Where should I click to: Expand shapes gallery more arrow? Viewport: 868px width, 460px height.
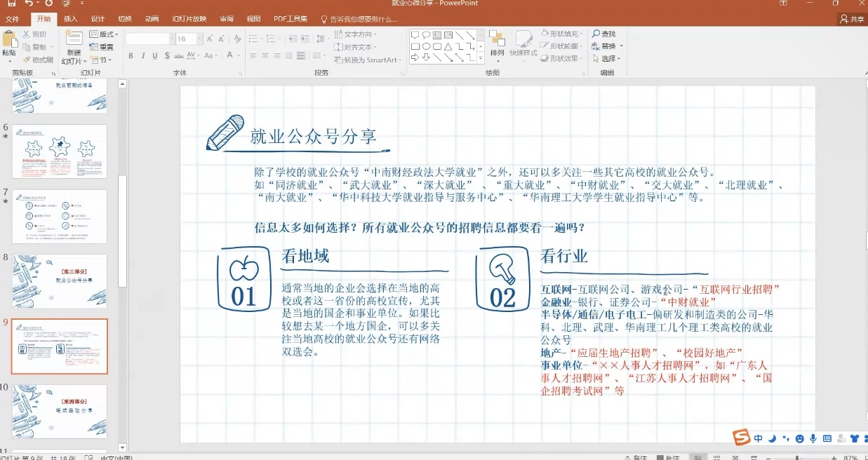pos(481,59)
